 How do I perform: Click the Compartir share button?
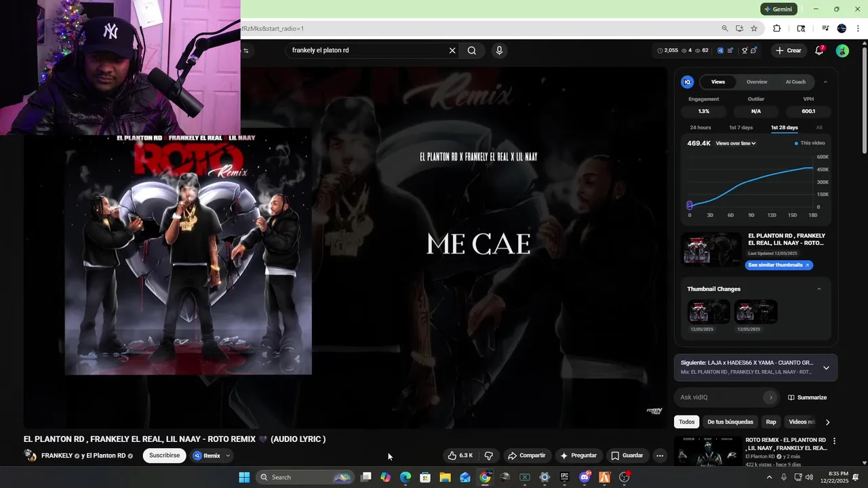click(x=527, y=455)
